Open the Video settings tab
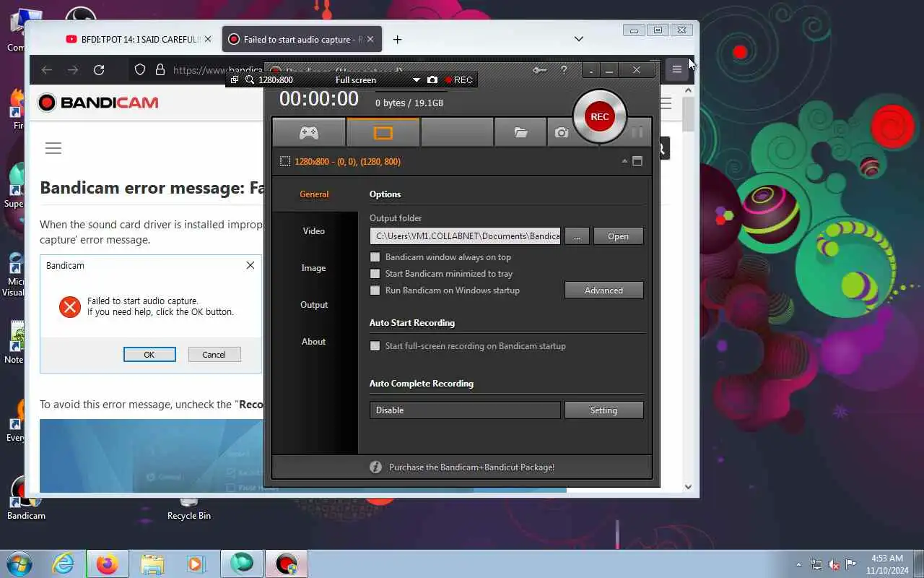This screenshot has height=578, width=924. [314, 231]
